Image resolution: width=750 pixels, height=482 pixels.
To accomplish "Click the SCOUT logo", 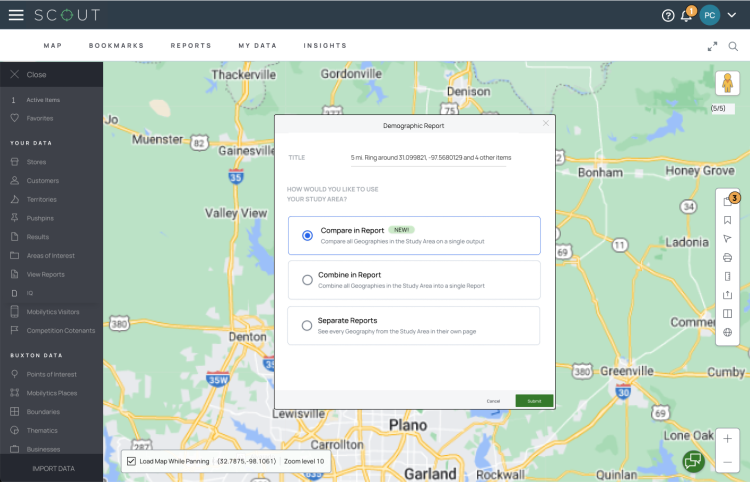I will (x=67, y=15).
